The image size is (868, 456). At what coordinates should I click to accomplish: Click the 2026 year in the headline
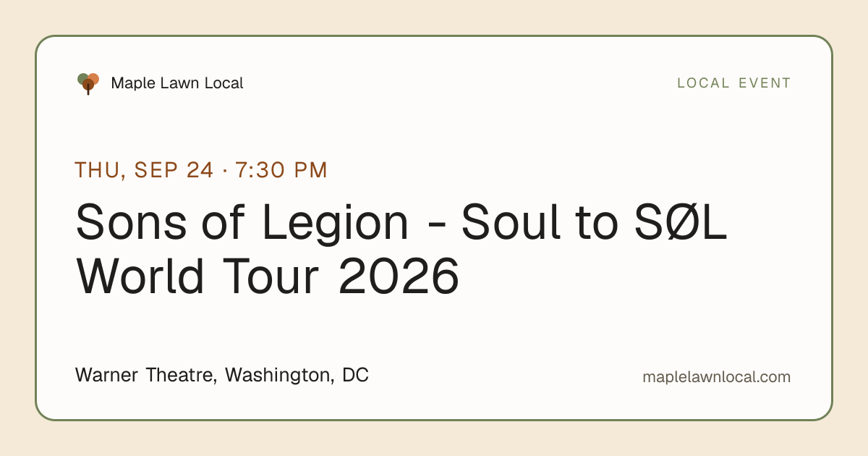(399, 275)
